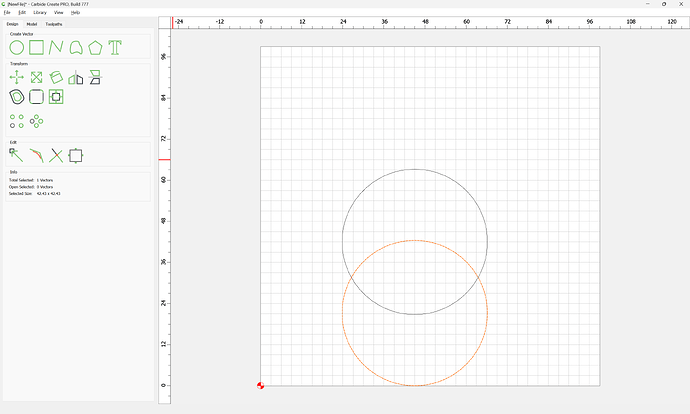Click the 48 mark on horizontal ruler
The height and width of the screenshot is (414, 690).
[425, 21]
